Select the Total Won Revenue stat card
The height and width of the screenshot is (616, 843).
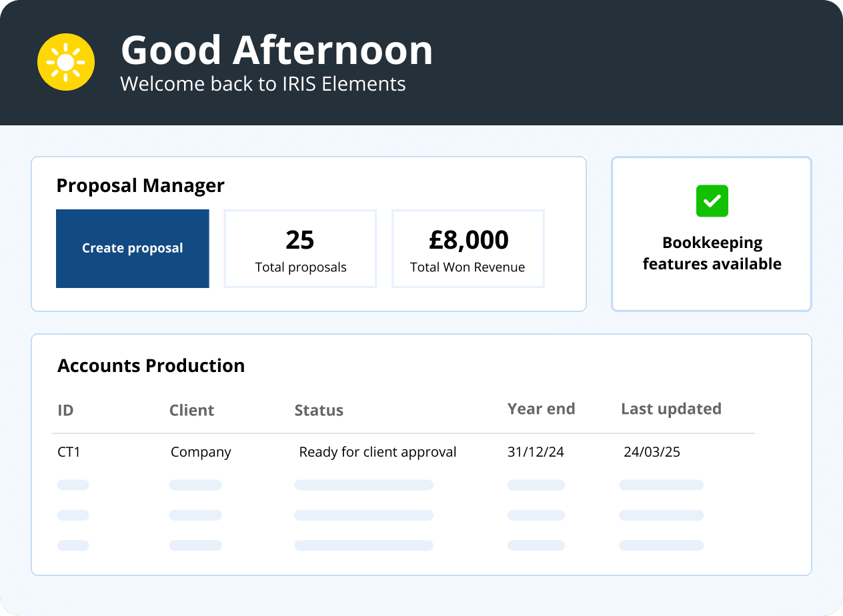(468, 248)
